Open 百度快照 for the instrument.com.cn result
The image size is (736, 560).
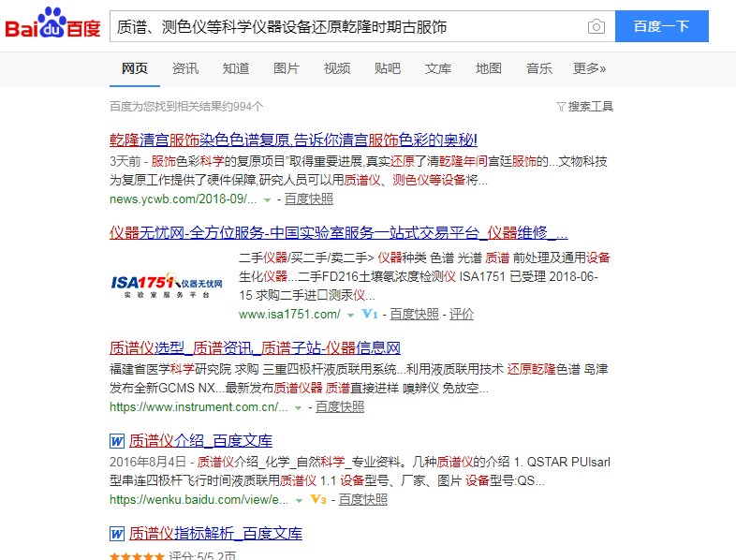point(340,406)
